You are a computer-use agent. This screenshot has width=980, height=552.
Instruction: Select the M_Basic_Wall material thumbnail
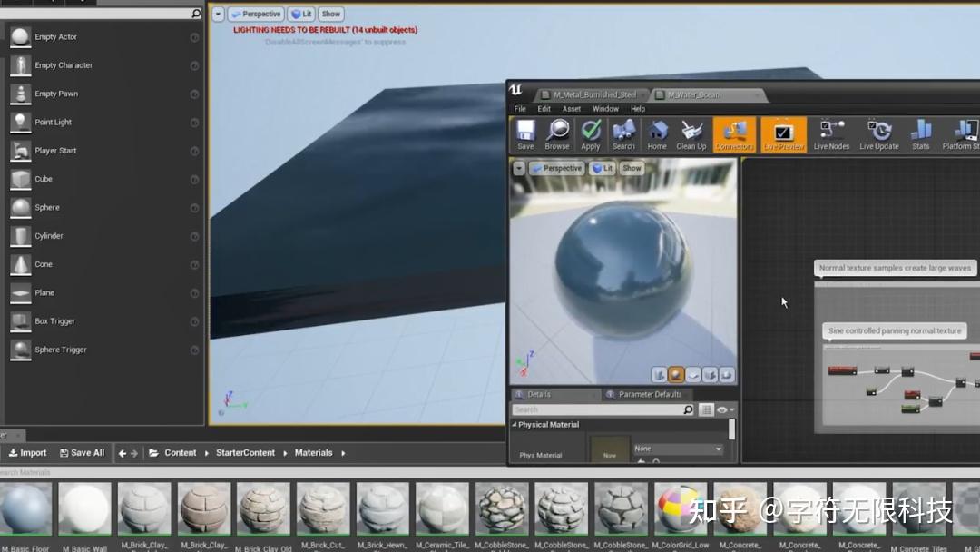point(84,508)
